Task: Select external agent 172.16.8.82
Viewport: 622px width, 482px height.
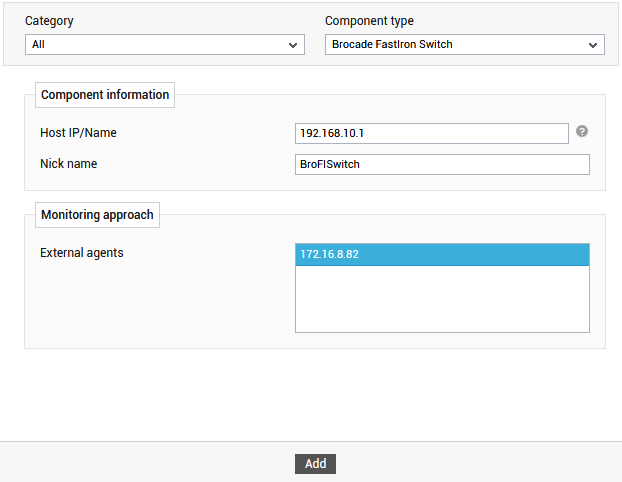Action: point(442,254)
